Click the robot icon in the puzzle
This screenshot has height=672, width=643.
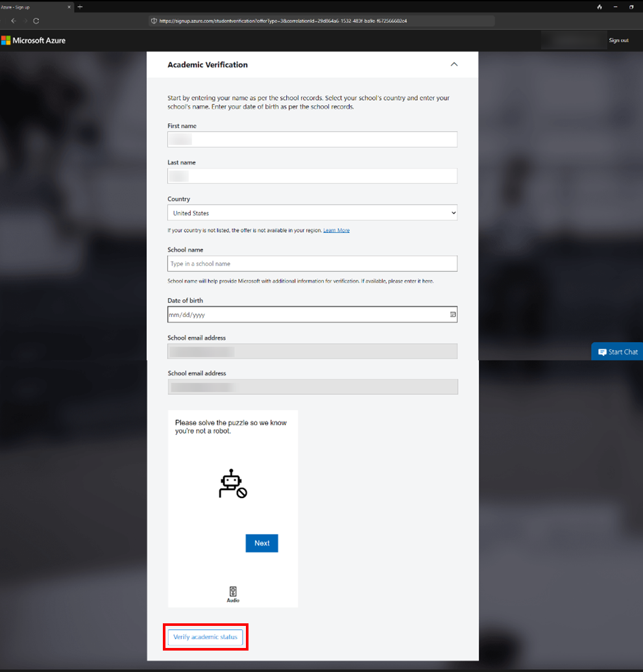coord(232,484)
